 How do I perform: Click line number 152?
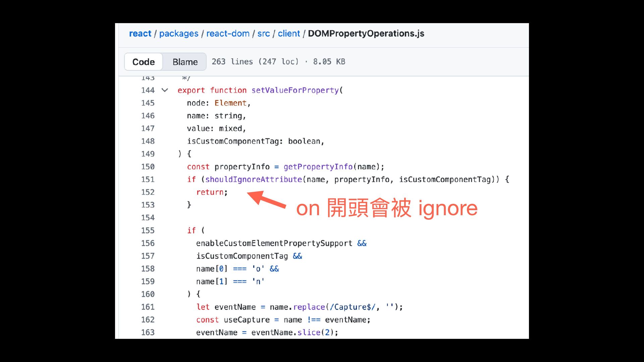tap(148, 192)
